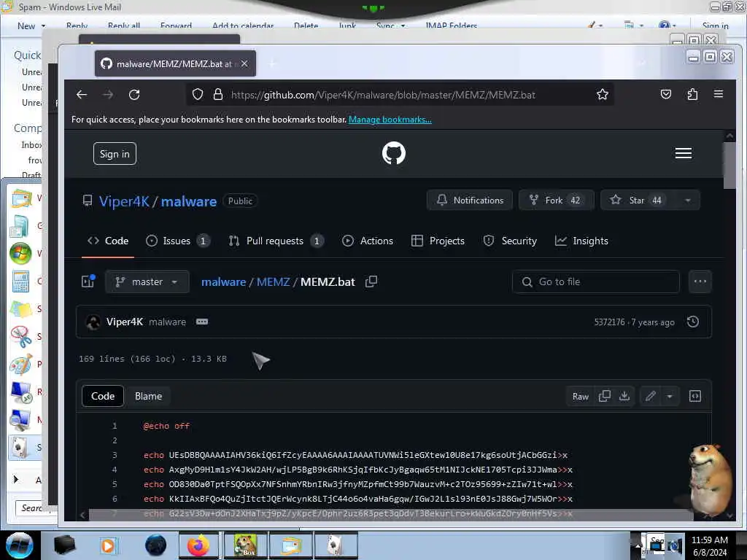Open more edit options dropdown
Viewport: 747px width, 560px height.
(670, 396)
